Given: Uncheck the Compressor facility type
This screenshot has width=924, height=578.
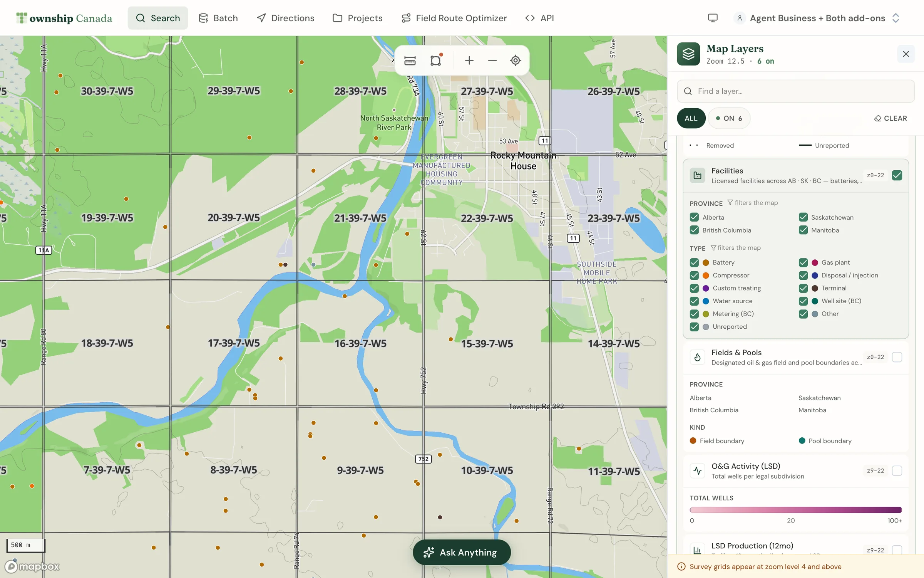Looking at the screenshot, I should (694, 276).
